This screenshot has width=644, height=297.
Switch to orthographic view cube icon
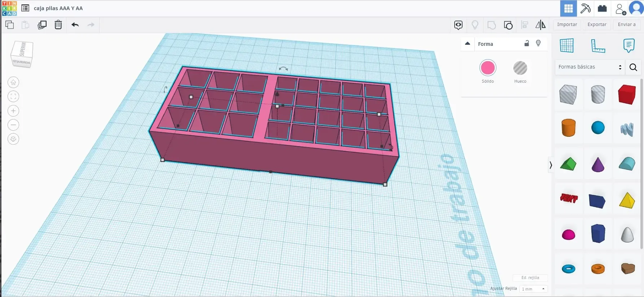[13, 139]
